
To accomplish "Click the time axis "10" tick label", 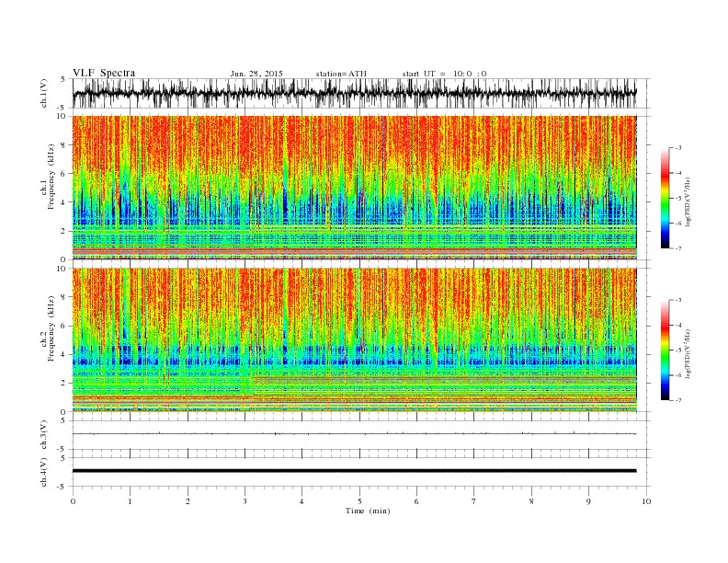I will (646, 501).
